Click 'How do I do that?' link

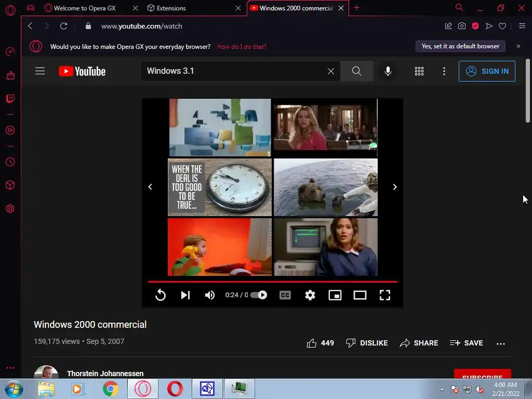[x=242, y=46]
